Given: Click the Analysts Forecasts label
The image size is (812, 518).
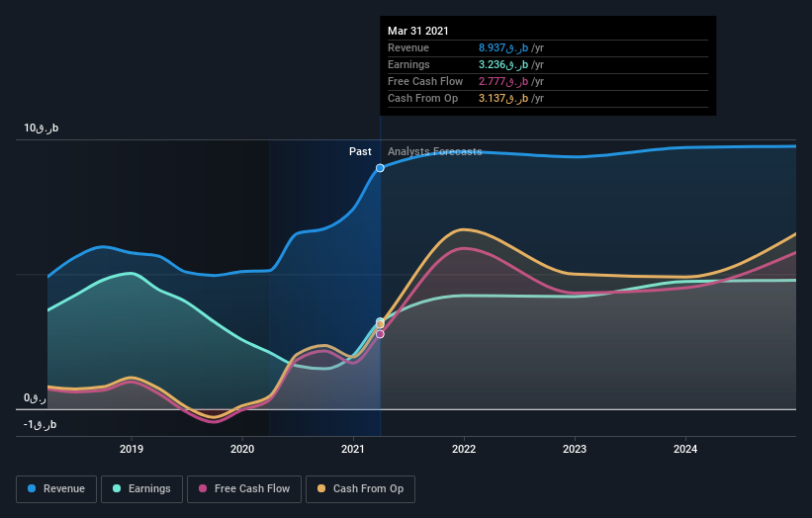Looking at the screenshot, I should pos(435,151).
